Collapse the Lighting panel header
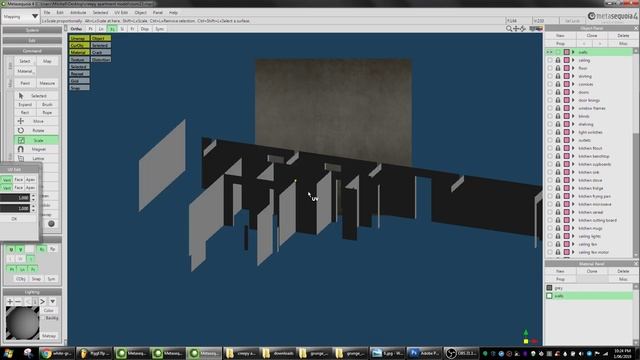 32,292
